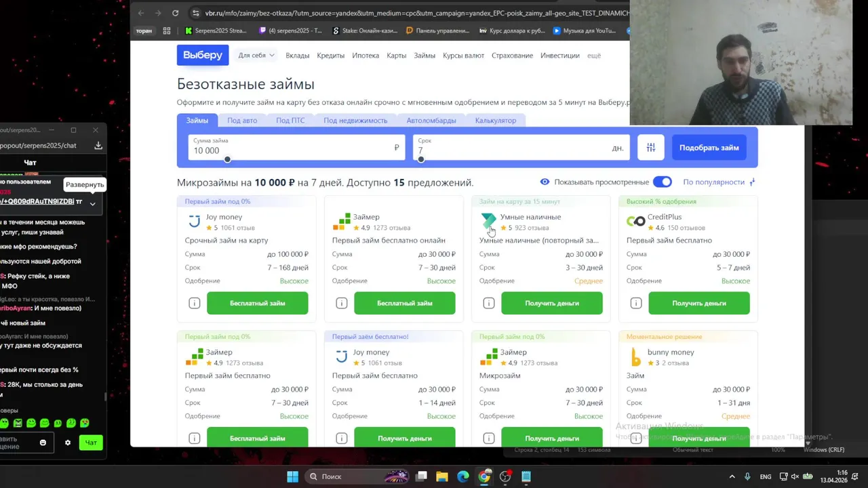Image resolution: width=868 pixels, height=488 pixels.
Task: Click the bunny money logo
Action: click(635, 357)
